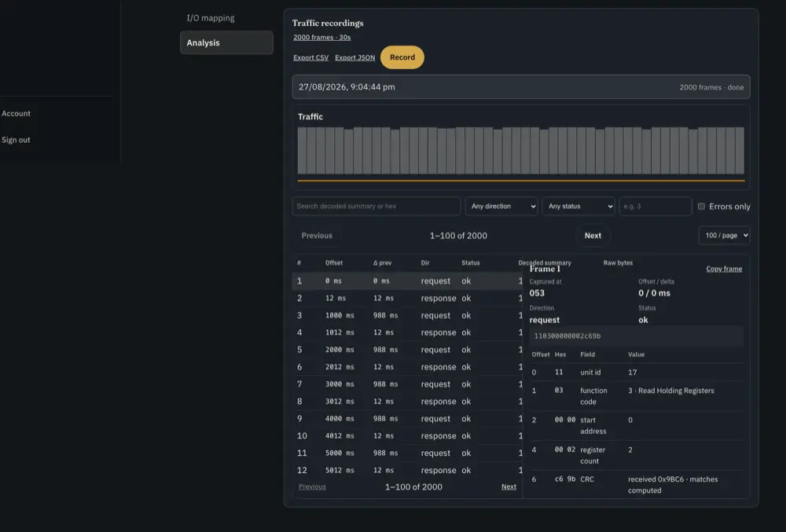The image size is (786, 532).
Task: Click the Status column header
Action: point(471,263)
